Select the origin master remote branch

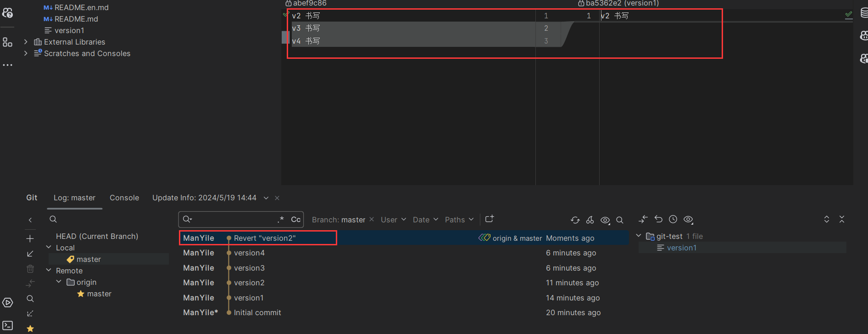click(x=99, y=294)
